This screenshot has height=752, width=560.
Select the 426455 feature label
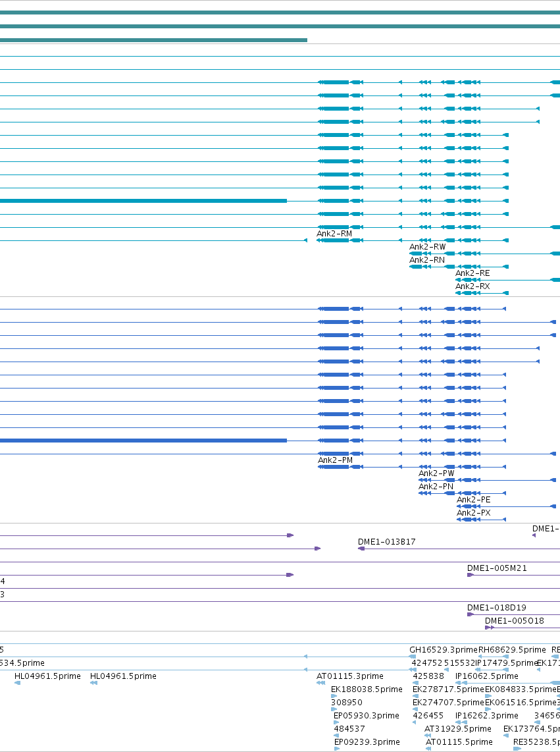pyautogui.click(x=428, y=716)
